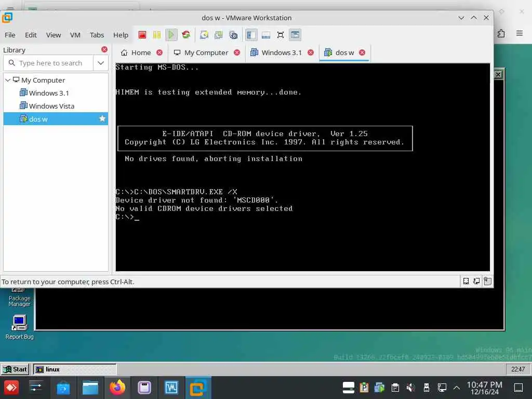The height and width of the screenshot is (399, 532).
Task: Restart the guest with the red-green arrows icon
Action: [186, 35]
